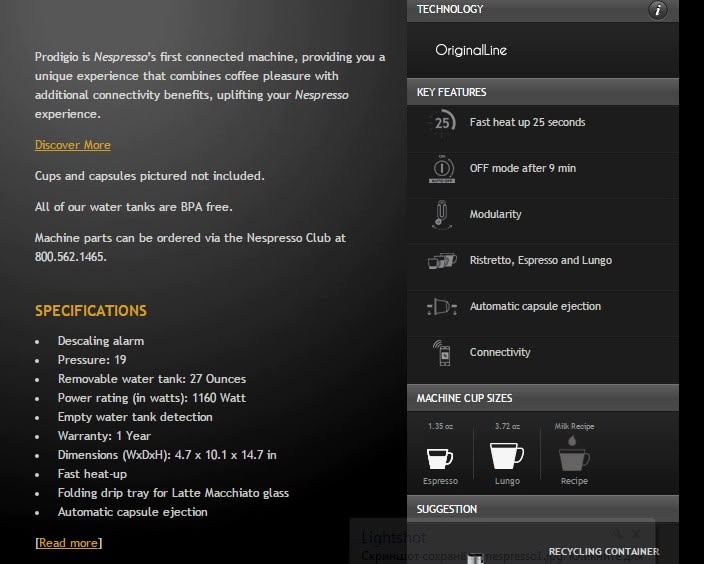704x564 pixels.
Task: Click the 'Connectivity' feature label
Action: coord(500,352)
